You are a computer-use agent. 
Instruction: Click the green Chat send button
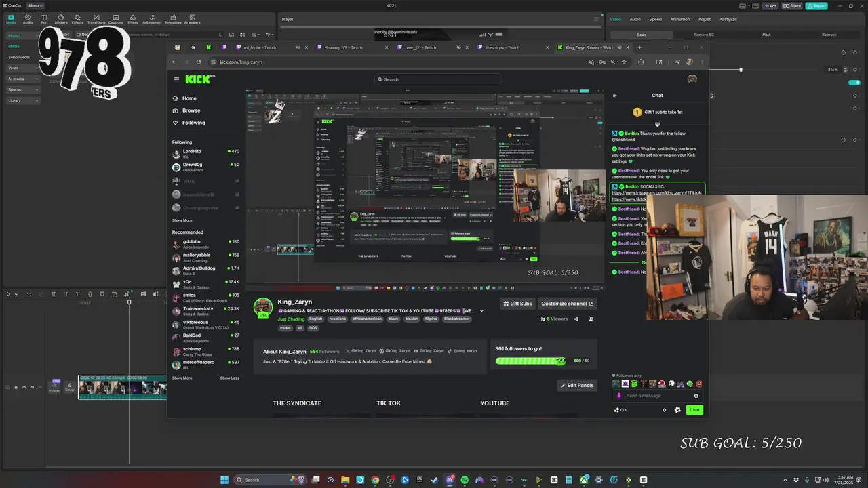coord(694,409)
